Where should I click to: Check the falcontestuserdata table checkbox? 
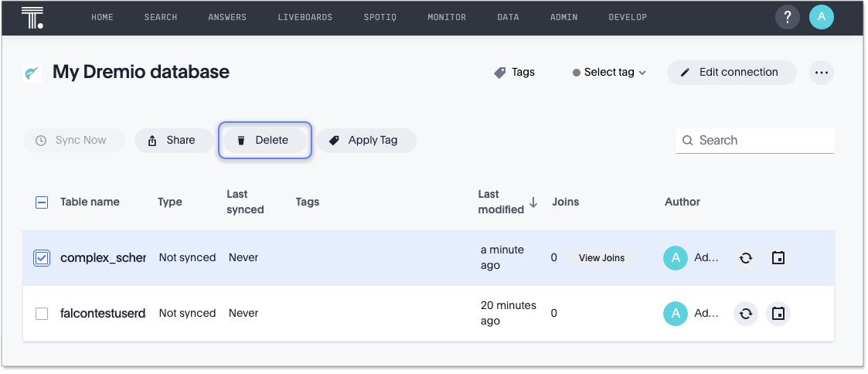[42, 314]
